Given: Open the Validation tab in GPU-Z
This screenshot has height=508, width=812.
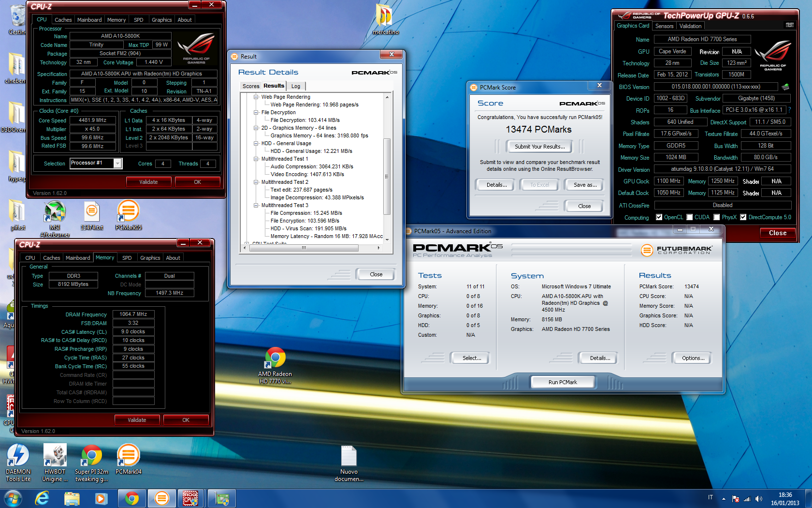Looking at the screenshot, I should tap(690, 26).
